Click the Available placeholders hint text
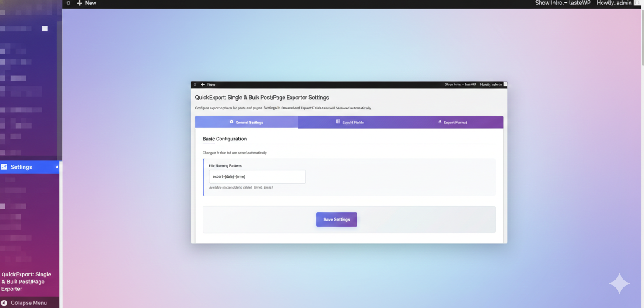644x308 pixels. 241,187
